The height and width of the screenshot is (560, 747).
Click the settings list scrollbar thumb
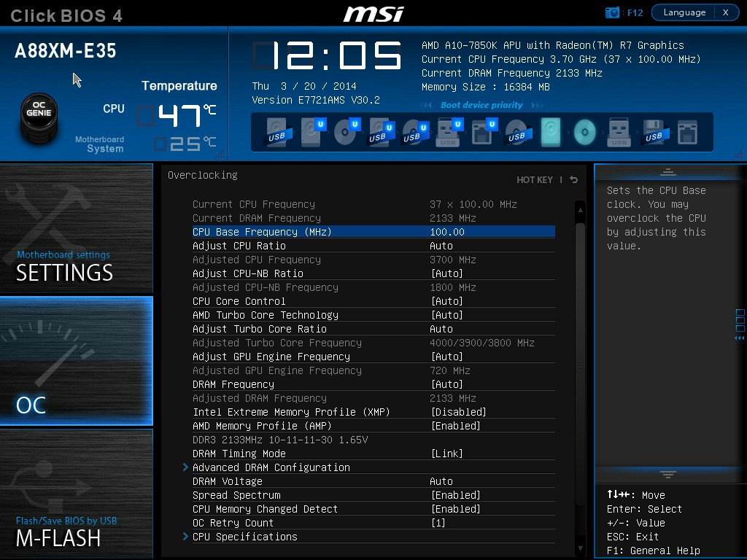pos(580,365)
